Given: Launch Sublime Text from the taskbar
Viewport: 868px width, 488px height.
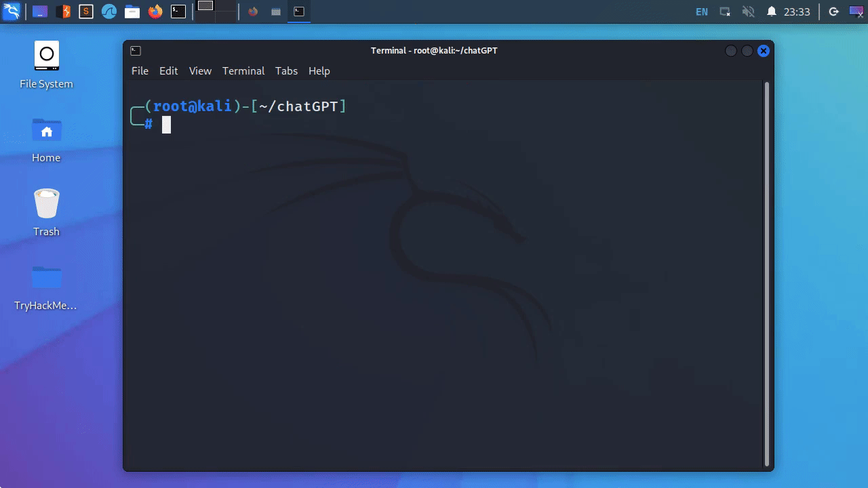Looking at the screenshot, I should click(85, 11).
